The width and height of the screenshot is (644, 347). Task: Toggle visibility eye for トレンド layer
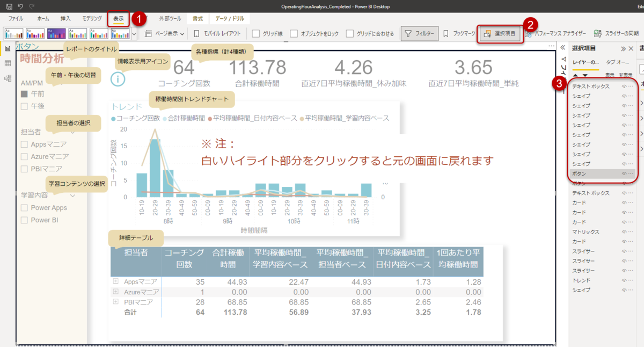(624, 280)
